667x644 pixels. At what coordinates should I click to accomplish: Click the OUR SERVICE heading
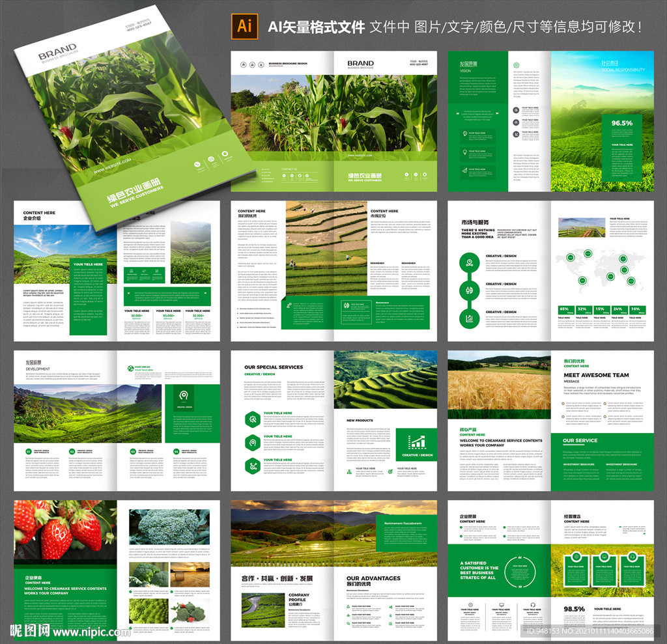tap(580, 440)
